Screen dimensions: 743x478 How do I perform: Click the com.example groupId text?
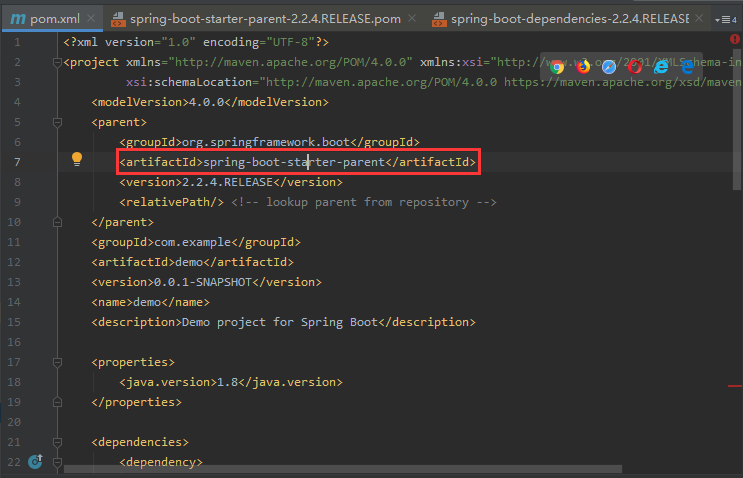[192, 242]
